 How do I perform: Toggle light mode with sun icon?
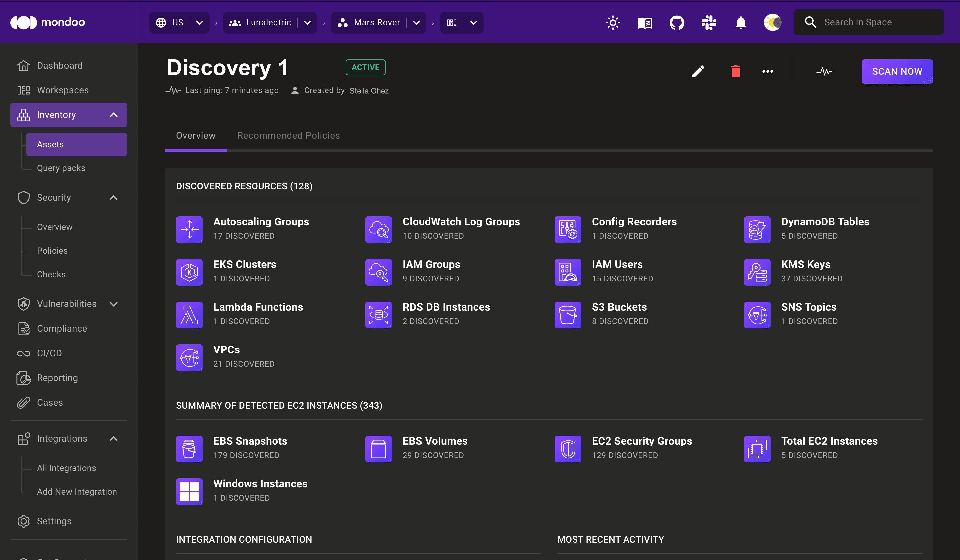(x=613, y=22)
